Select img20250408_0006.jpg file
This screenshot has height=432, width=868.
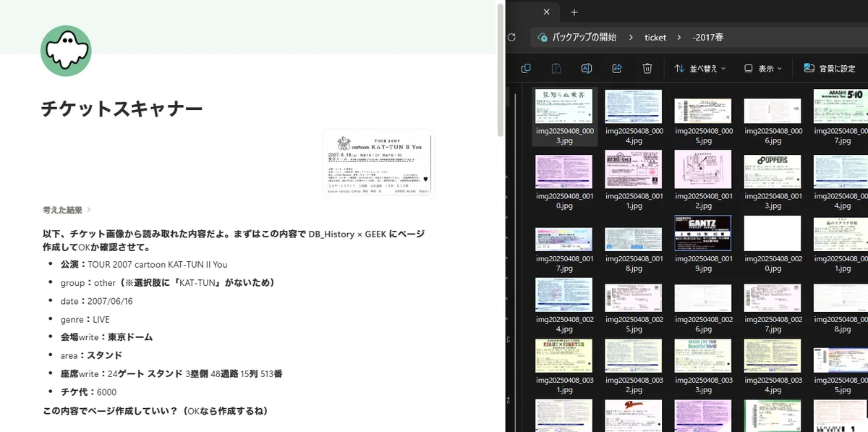click(x=773, y=117)
